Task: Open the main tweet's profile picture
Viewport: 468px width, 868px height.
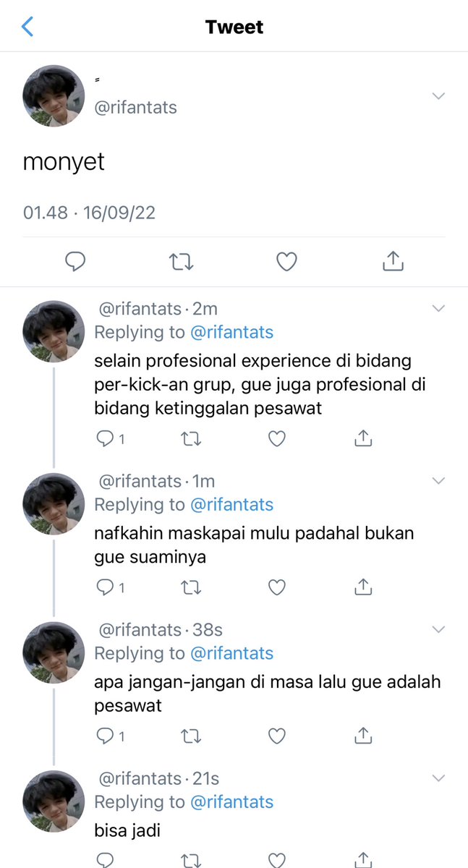Action: point(54,96)
